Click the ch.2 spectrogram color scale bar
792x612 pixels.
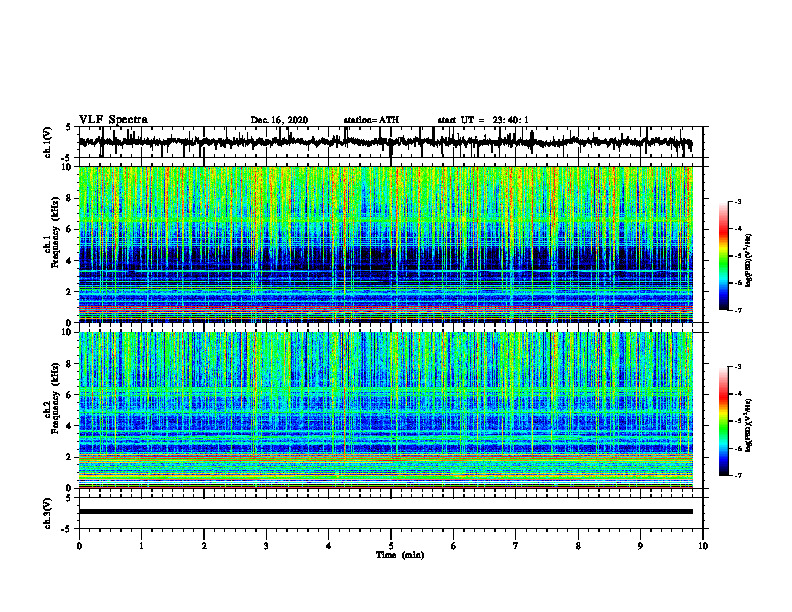point(724,421)
